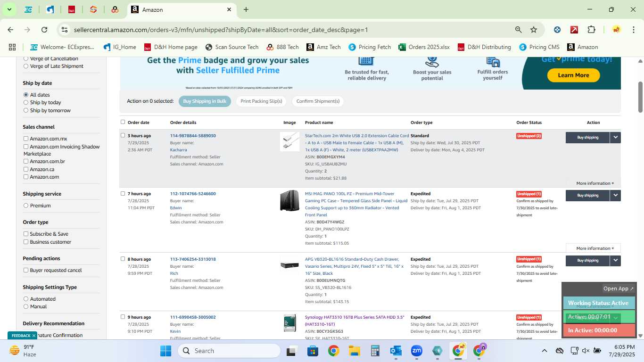Viewport: 644px width, 362px height.
Task: Select All dates ship-by filter
Action: click(x=26, y=95)
